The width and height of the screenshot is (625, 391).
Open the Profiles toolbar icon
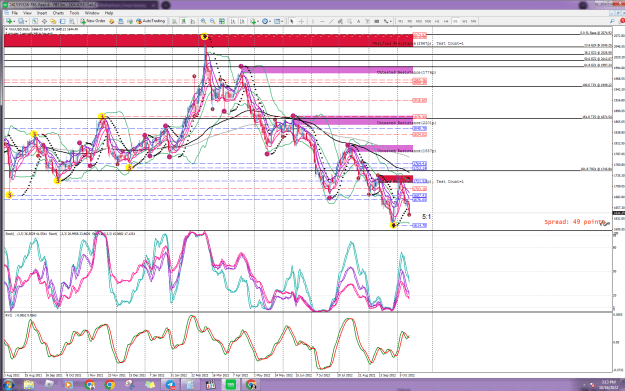[21, 21]
